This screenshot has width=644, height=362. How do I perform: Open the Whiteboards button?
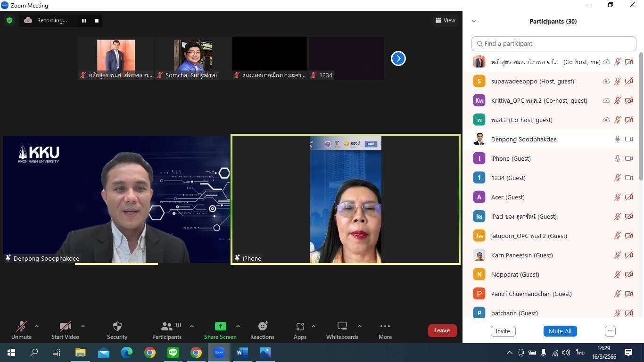pos(342,330)
